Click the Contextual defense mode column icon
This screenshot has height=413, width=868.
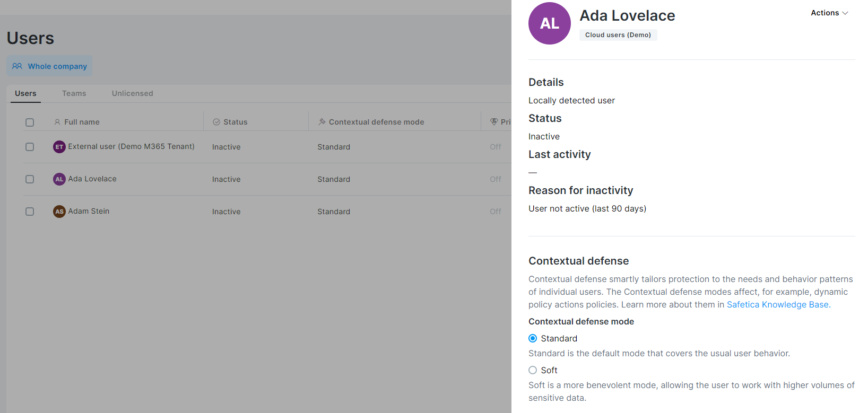322,122
